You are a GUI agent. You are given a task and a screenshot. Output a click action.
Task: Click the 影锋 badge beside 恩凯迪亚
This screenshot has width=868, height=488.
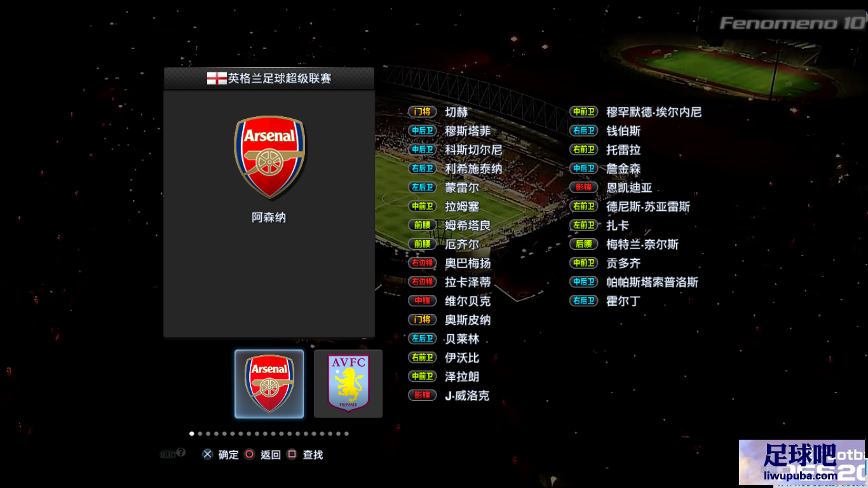click(x=584, y=187)
